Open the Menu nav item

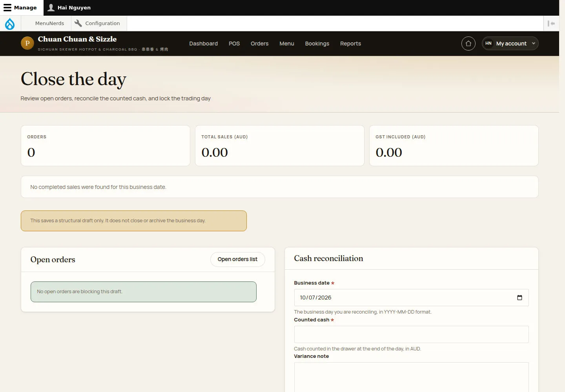point(287,44)
